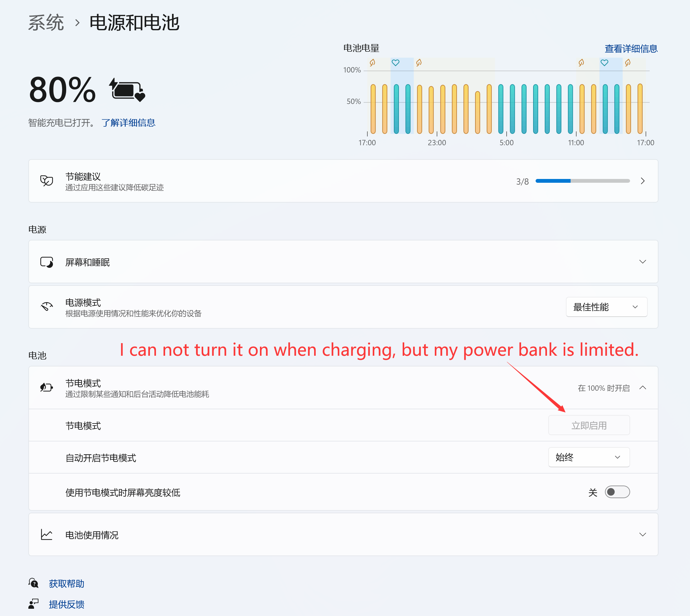The height and width of the screenshot is (616, 690).
Task: Expand the 电池使用情况 section
Action: pyautogui.click(x=643, y=534)
